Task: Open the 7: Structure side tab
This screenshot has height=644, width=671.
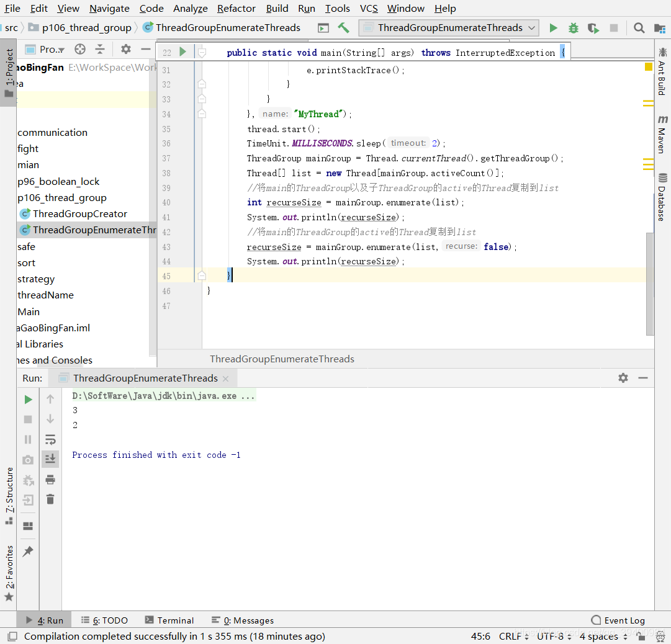Action: (x=9, y=495)
